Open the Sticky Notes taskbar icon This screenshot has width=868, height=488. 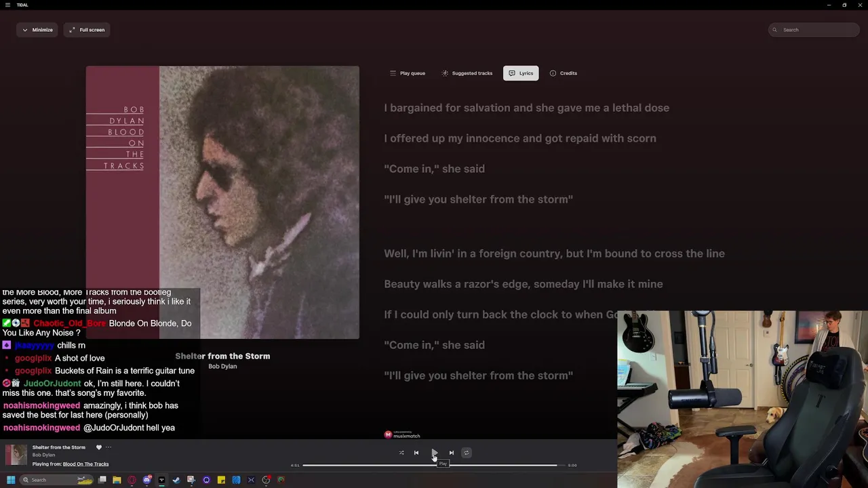221,480
